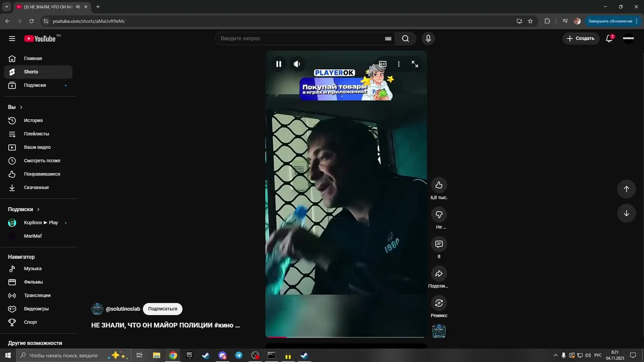Remix this short
Viewport: 644px width, 362px height.
click(x=439, y=303)
